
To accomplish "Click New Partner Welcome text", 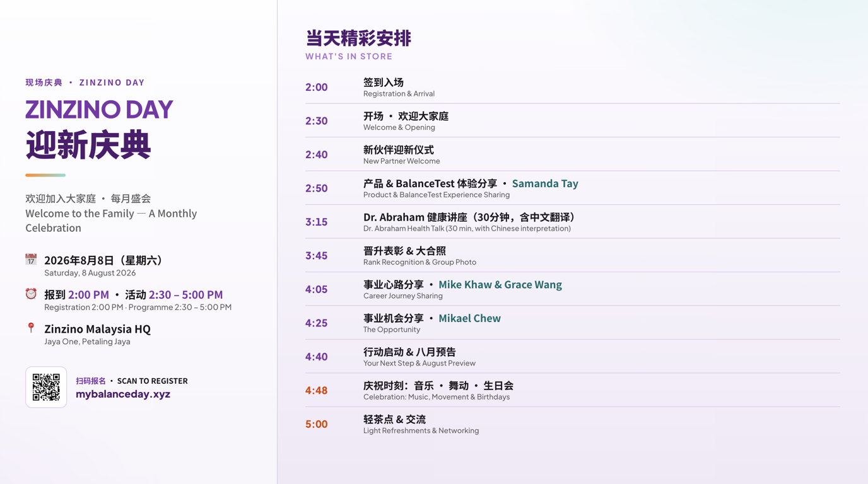I will click(x=402, y=161).
